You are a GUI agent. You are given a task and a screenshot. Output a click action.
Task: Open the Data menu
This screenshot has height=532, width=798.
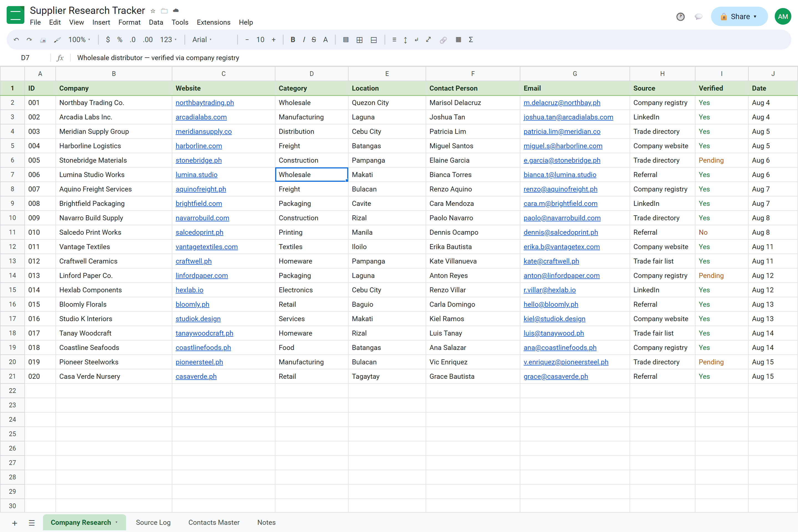click(x=156, y=22)
